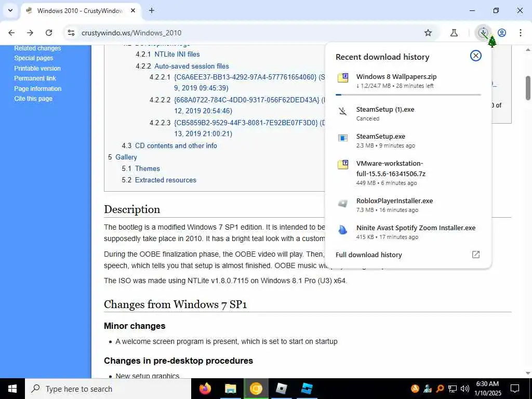This screenshot has height=399, width=532.
Task: Jump to 5.2 Extracted resources
Action: coord(159,180)
